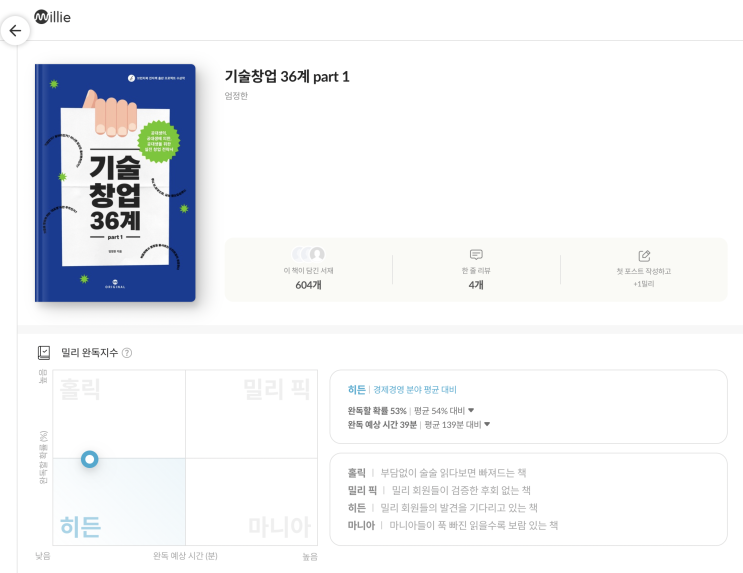View profile avatars of bookshelves containing this book
Screen dimensions: 743x573
point(308,254)
